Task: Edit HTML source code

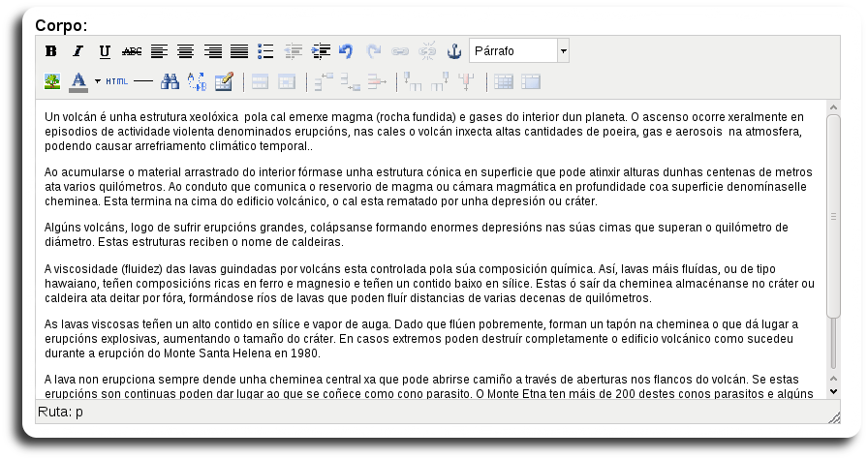Action: coord(117,82)
